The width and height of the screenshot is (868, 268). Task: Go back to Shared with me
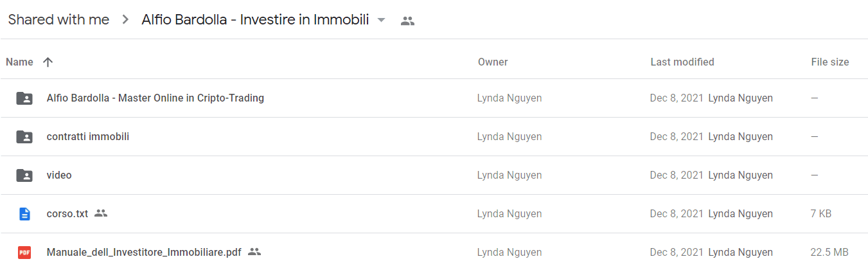(x=58, y=20)
